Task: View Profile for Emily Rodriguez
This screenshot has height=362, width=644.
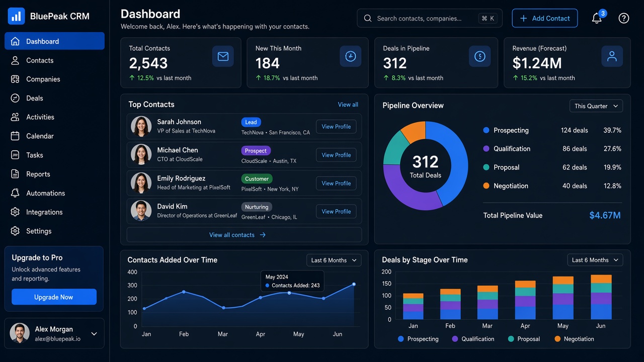Action: click(x=336, y=183)
